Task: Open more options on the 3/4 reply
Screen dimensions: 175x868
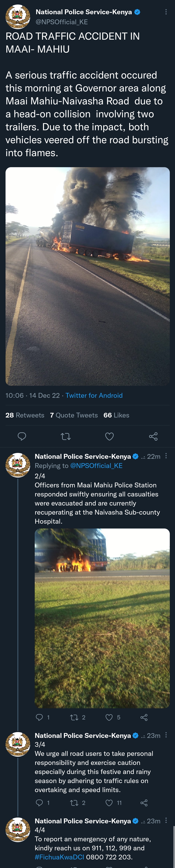Action: click(x=166, y=735)
